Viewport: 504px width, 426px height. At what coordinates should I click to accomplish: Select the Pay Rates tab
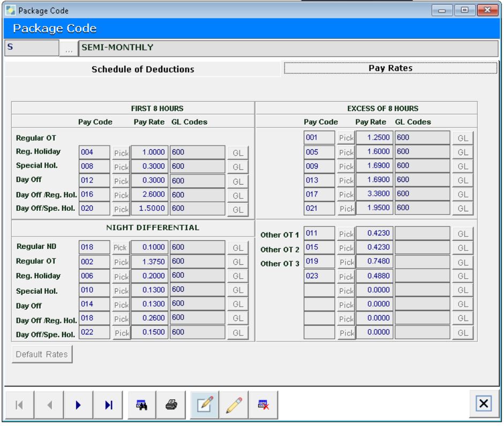tap(390, 69)
